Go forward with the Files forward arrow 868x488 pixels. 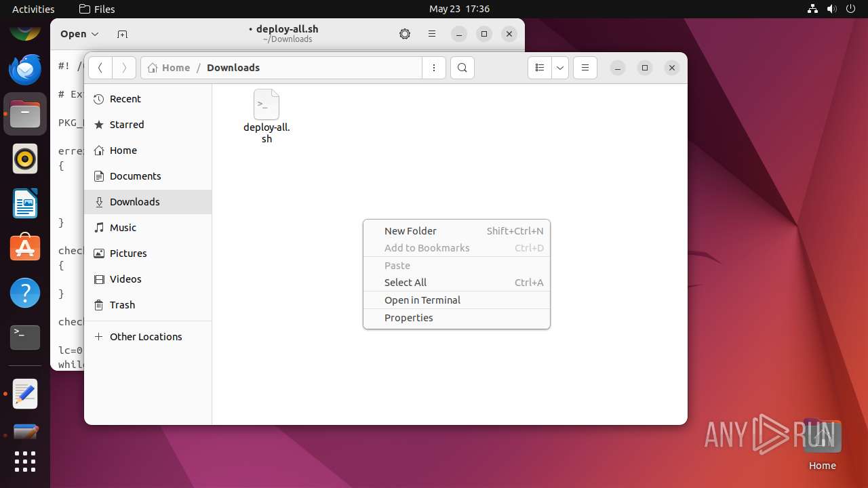click(x=123, y=68)
